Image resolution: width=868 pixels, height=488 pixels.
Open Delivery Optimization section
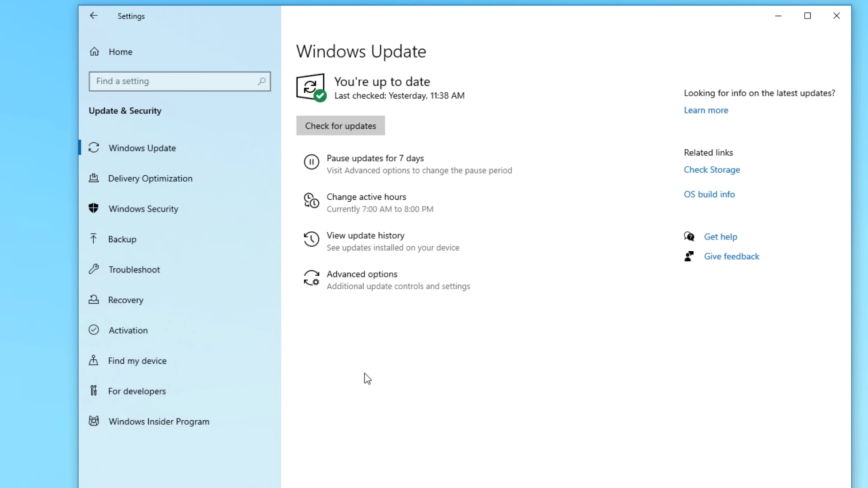150,178
